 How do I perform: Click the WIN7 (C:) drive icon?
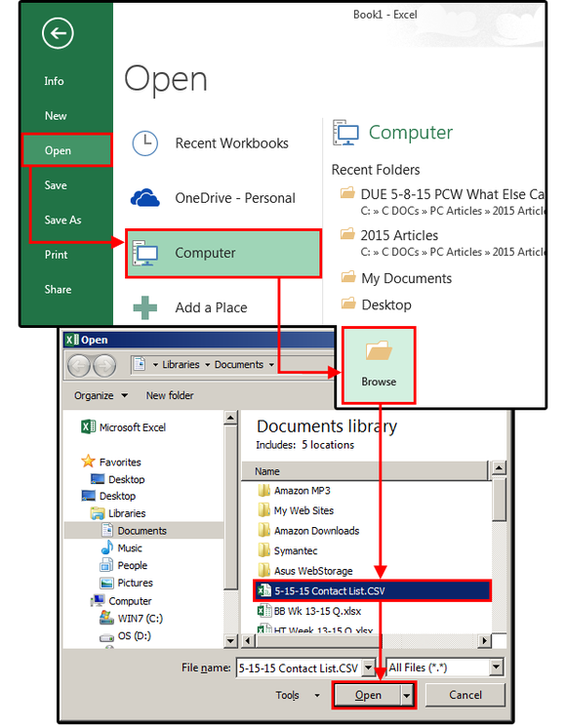pos(106,618)
